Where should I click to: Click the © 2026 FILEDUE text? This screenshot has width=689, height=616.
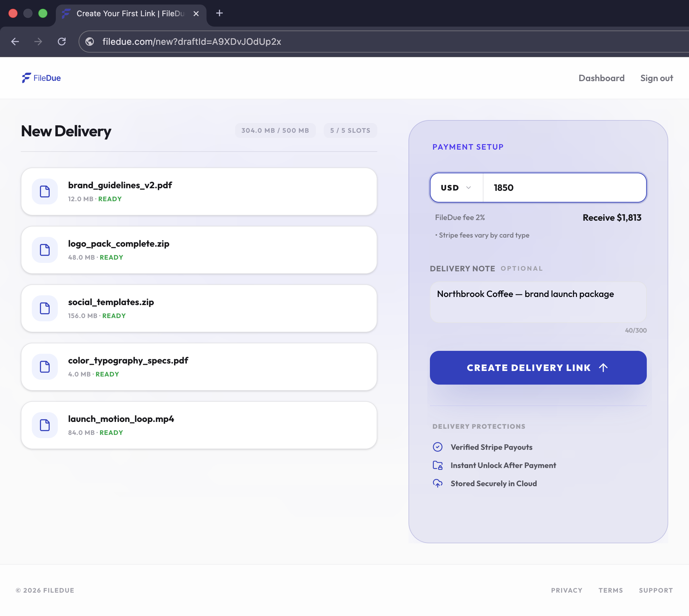[45, 590]
